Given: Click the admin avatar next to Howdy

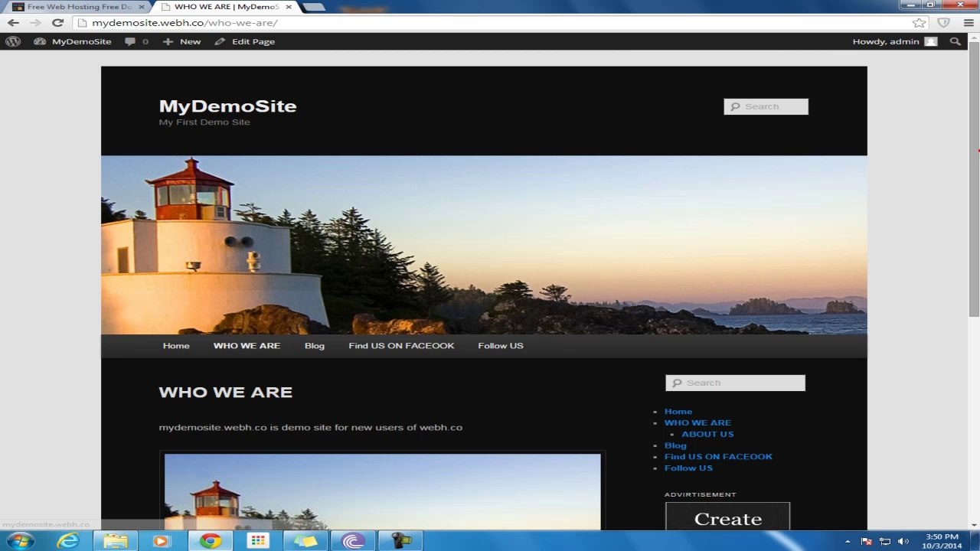Looking at the screenshot, I should pos(931,41).
